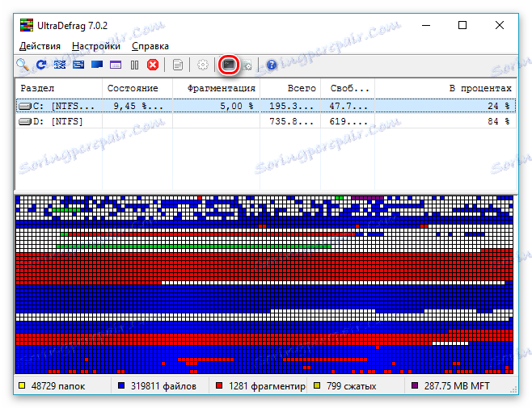Open the report with the document icon

point(177,65)
